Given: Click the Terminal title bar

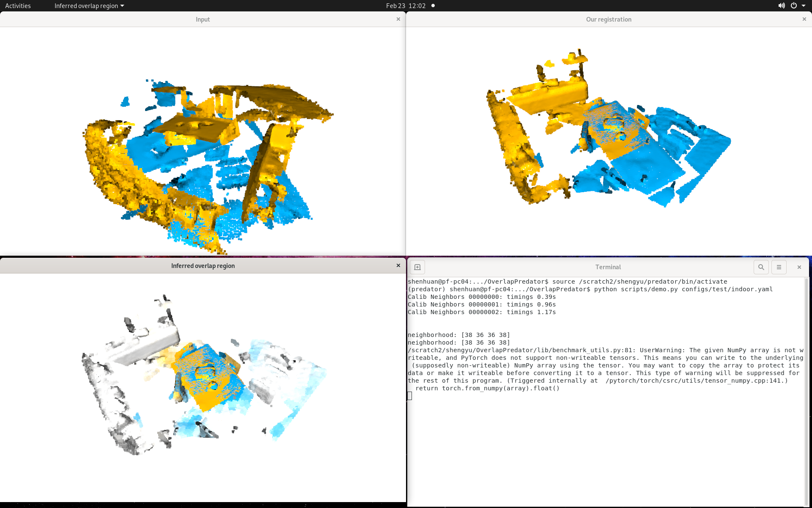Looking at the screenshot, I should pos(608,267).
